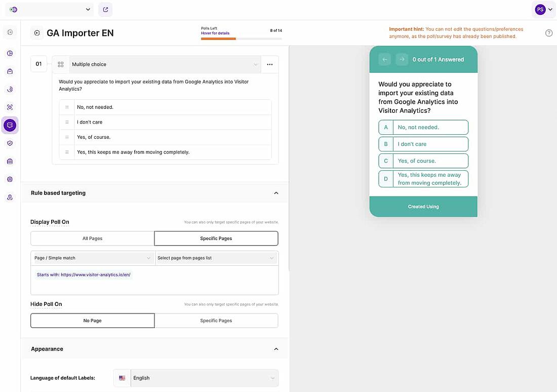Select Specific Pages under Hide Poll On
This screenshot has width=557, height=392.
click(216, 321)
